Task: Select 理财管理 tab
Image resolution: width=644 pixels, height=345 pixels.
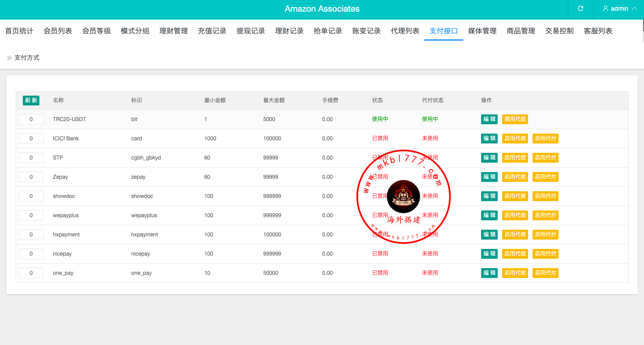Action: pyautogui.click(x=174, y=31)
